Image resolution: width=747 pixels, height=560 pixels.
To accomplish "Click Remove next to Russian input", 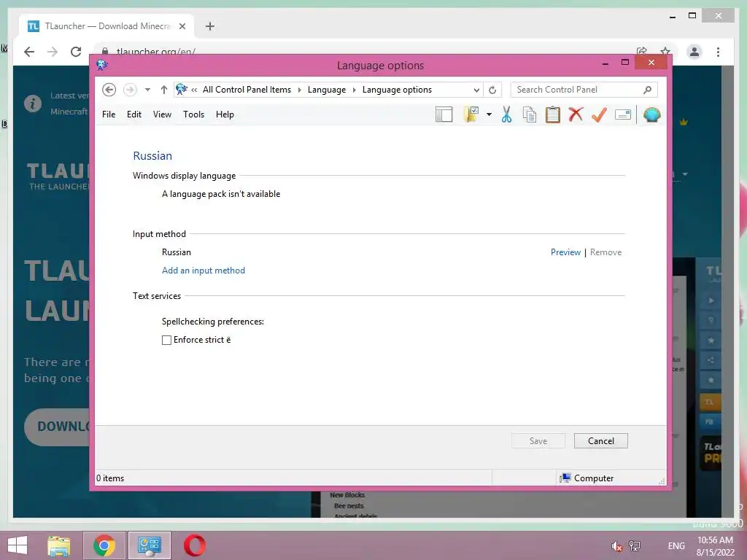I will pyautogui.click(x=605, y=252).
